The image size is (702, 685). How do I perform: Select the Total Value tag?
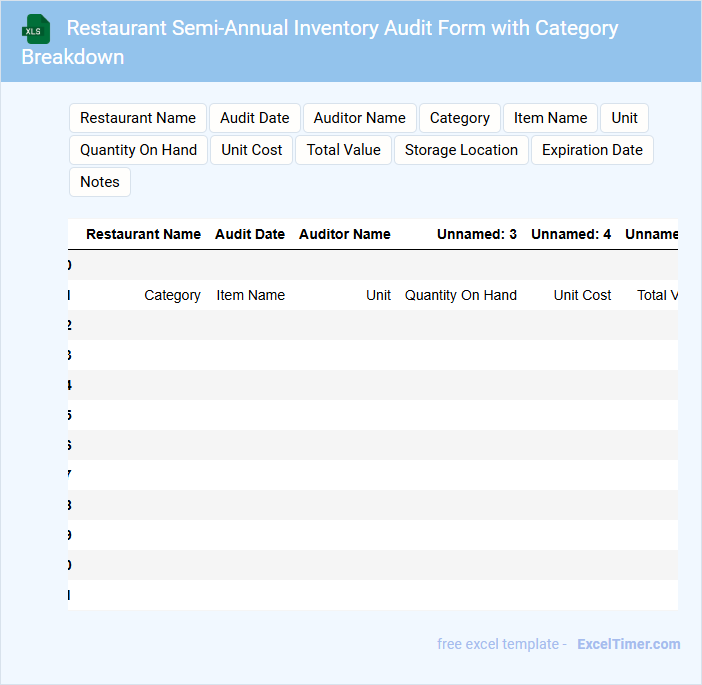coord(344,150)
